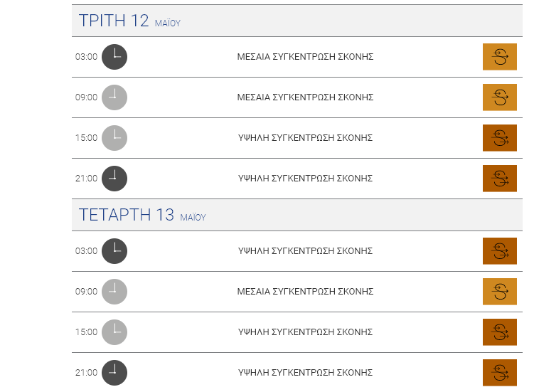The width and height of the screenshot is (534, 392).
Task: Click Wednesday 03:00 high dust icon
Action: pyautogui.click(x=500, y=251)
